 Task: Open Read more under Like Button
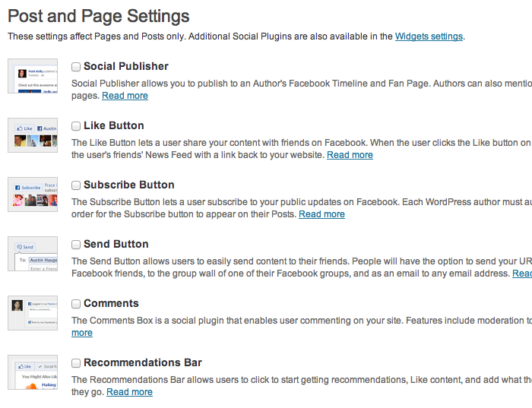(350, 155)
